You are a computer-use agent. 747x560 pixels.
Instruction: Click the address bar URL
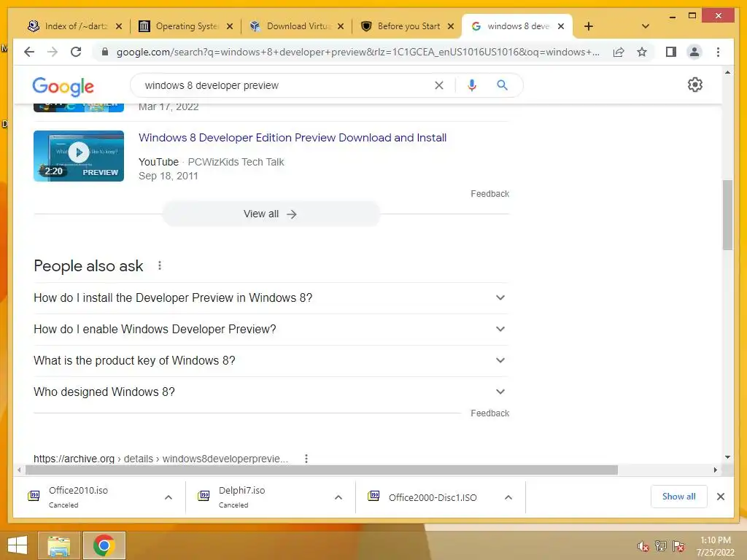click(x=358, y=52)
